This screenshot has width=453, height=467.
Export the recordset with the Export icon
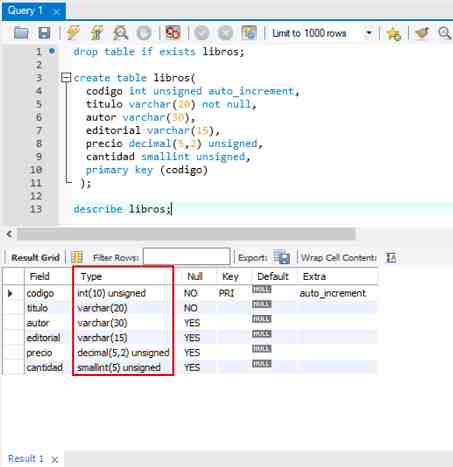281,257
